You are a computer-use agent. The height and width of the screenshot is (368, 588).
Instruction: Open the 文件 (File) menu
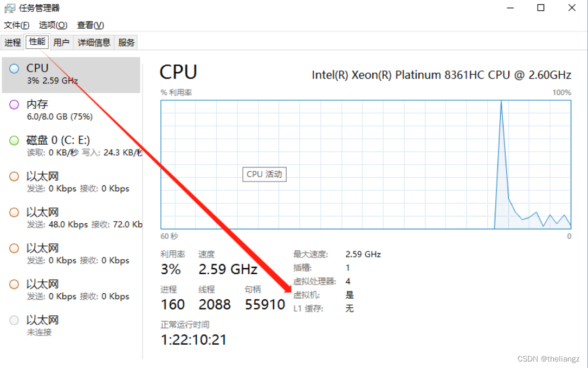pos(16,25)
